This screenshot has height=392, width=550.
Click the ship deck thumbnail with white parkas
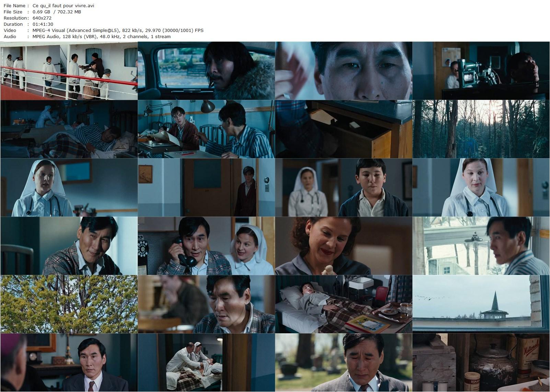coord(69,71)
